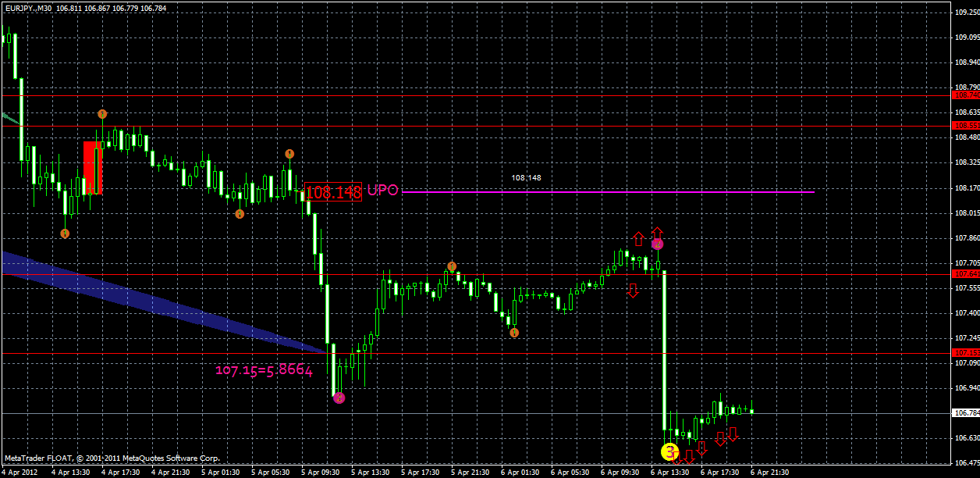980x478 pixels.
Task: Click the pink circle marker at the 6 Apr peak
Action: coord(657,244)
